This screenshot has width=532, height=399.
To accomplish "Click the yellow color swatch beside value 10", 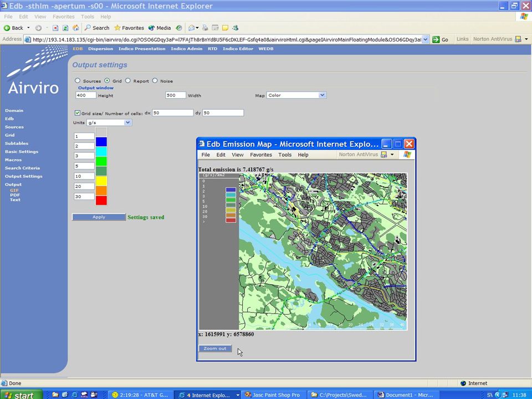I will coord(101,181).
